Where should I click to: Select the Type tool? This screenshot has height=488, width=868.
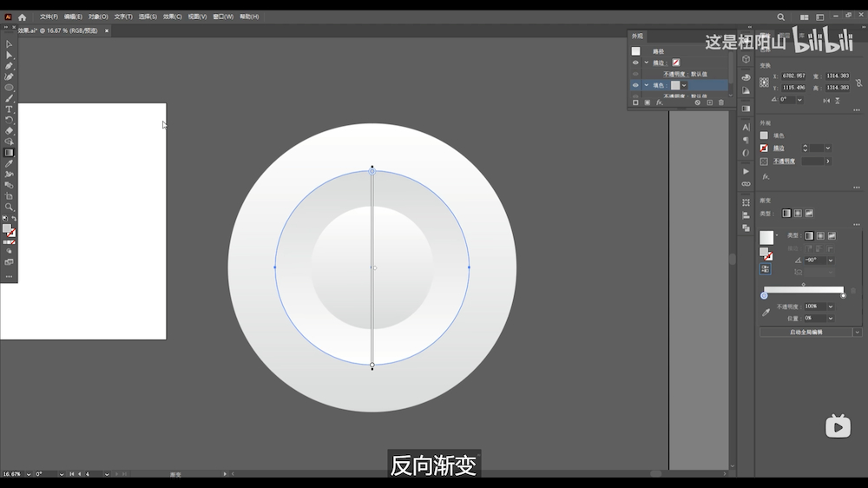tap(9, 109)
